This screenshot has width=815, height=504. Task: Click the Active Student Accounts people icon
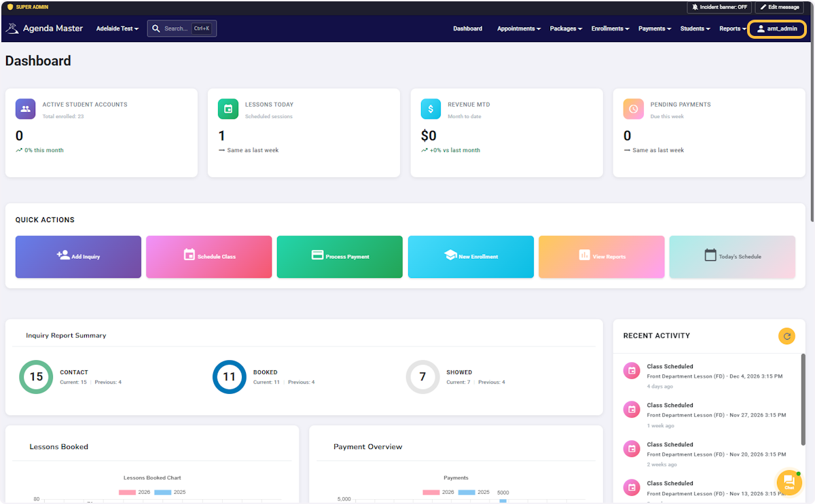tap(25, 109)
